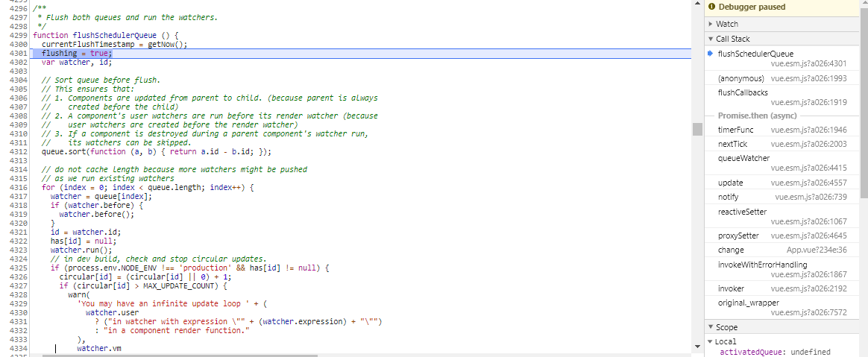The image size is (868, 357).
Task: Open source link vue.esm.js?a026:4301
Action: click(x=809, y=63)
